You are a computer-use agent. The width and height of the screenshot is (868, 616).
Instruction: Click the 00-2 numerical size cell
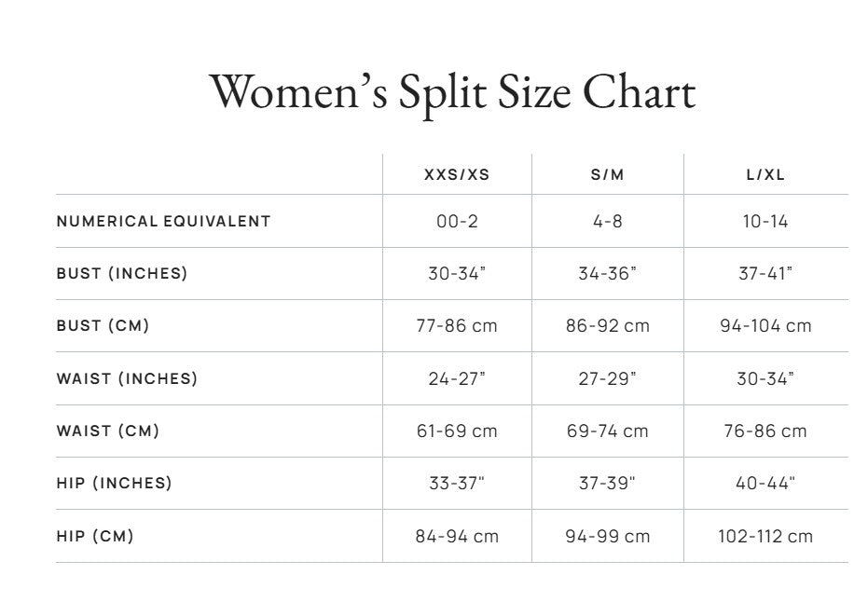tap(457, 222)
